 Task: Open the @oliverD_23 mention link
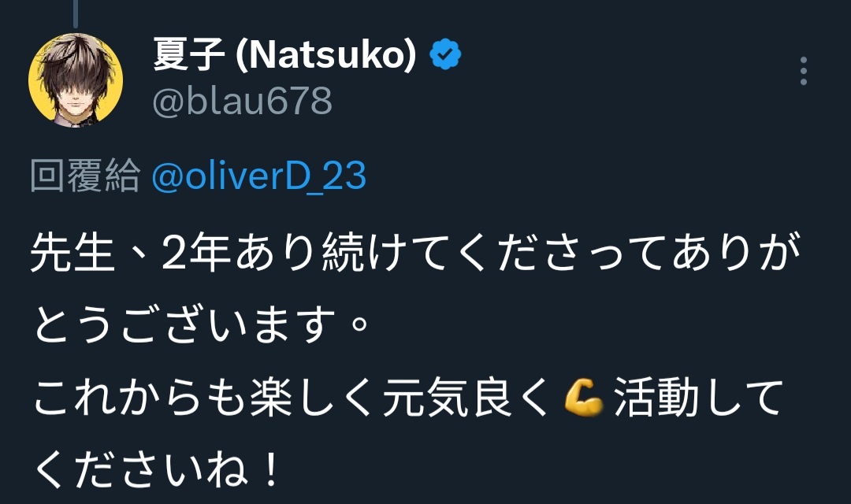tap(259, 176)
